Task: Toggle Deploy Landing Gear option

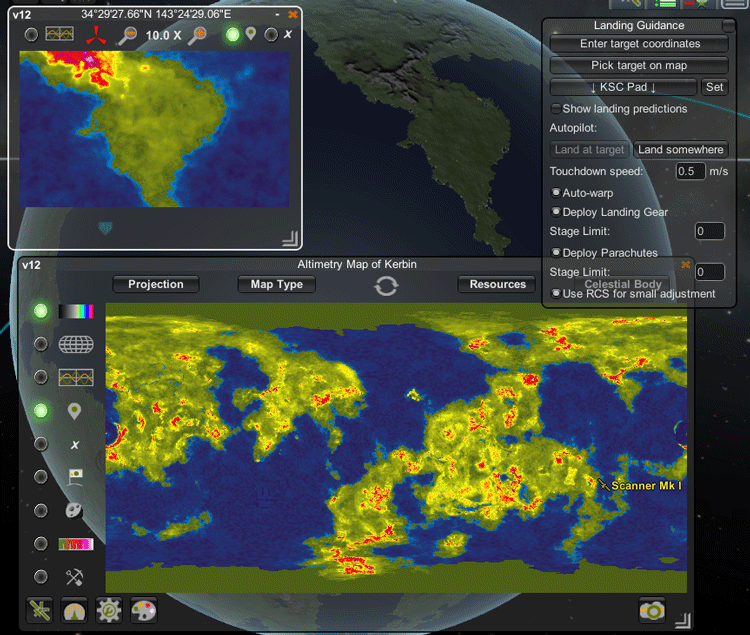Action: click(x=555, y=211)
